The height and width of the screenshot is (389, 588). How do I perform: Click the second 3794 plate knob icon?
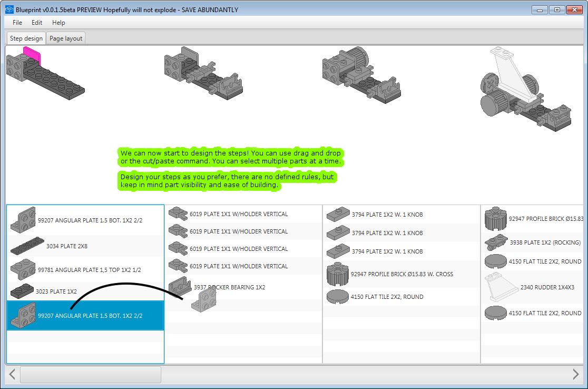pyautogui.click(x=338, y=232)
